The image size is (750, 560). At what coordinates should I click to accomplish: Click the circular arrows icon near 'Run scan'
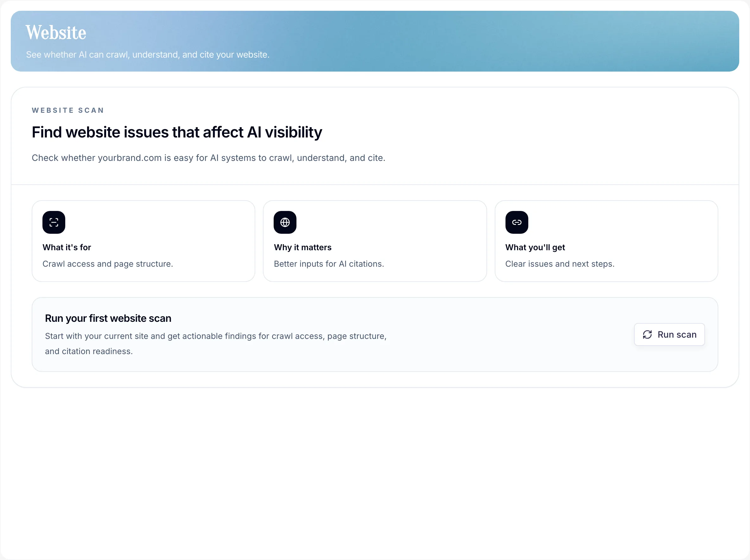coord(647,334)
